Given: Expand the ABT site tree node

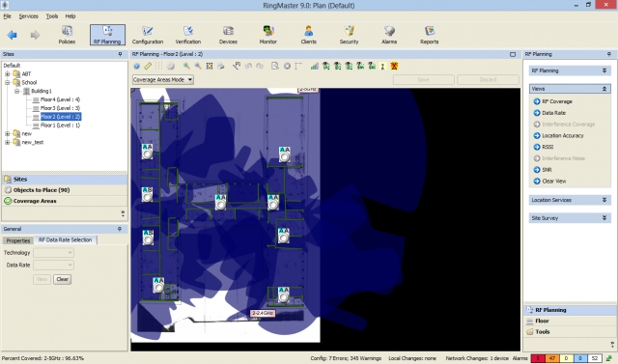Looking at the screenshot, I should pos(7,73).
